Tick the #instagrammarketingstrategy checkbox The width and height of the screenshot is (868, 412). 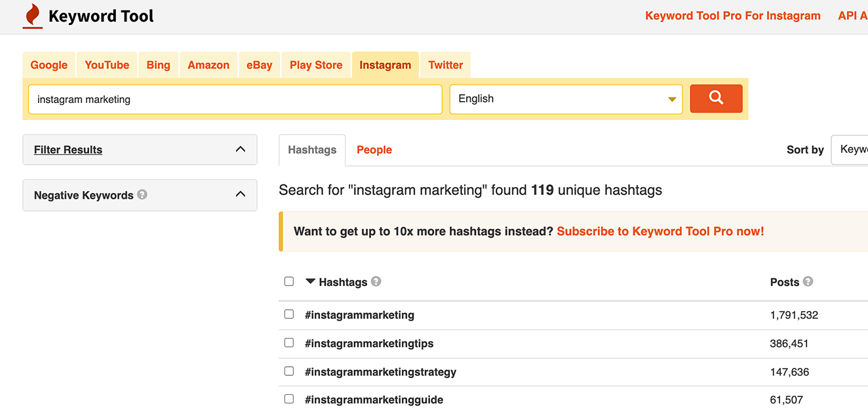point(289,371)
